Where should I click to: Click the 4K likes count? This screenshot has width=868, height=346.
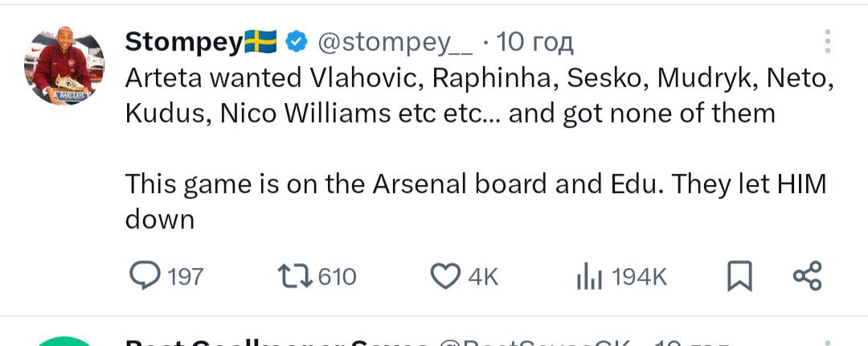483,277
